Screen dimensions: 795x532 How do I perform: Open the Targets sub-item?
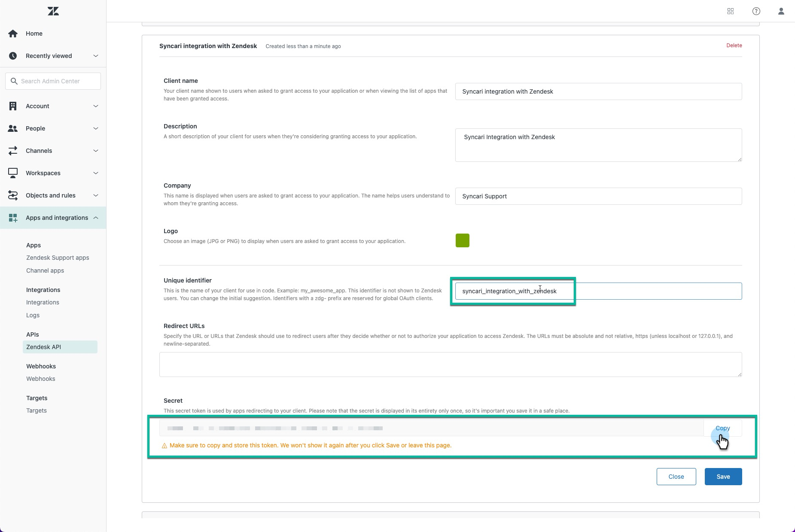tap(37, 410)
